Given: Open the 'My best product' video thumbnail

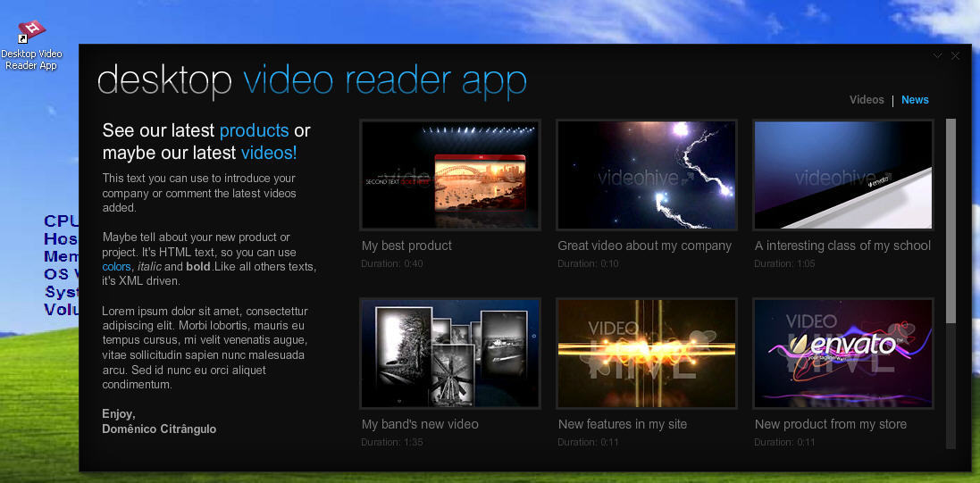Looking at the screenshot, I should point(450,175).
